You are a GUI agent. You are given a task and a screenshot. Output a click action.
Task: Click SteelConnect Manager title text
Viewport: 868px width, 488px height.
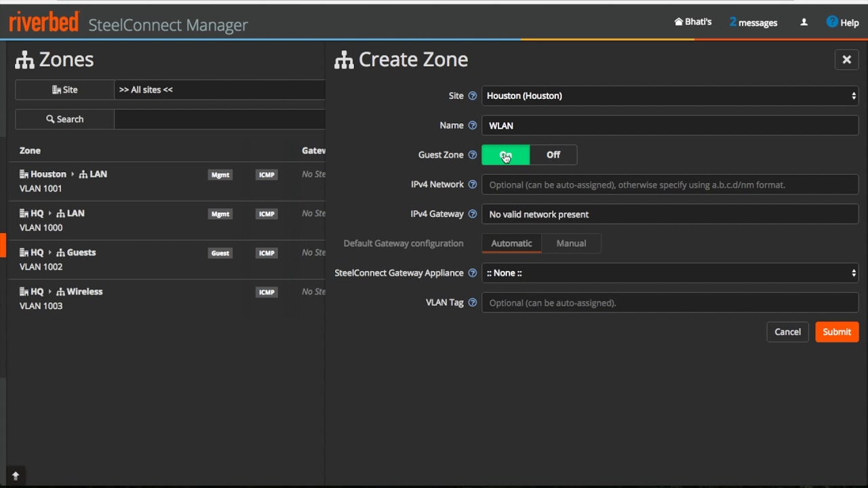tap(168, 25)
